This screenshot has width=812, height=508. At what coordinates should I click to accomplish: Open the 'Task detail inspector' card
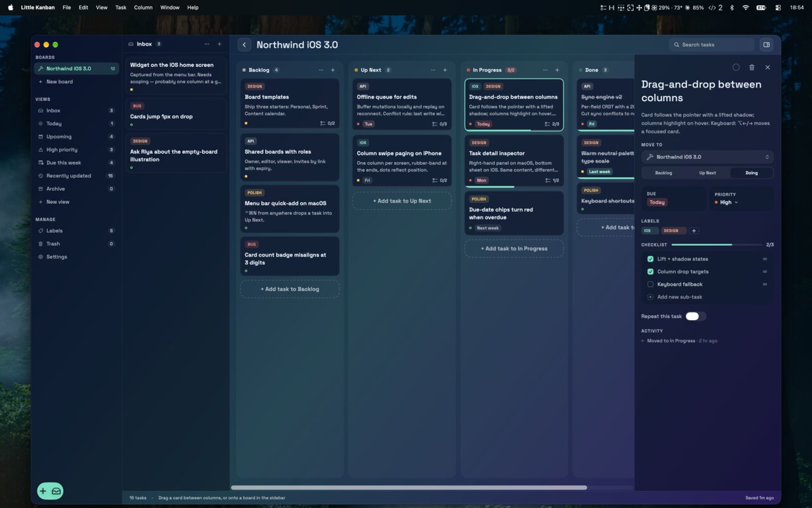[x=514, y=161]
